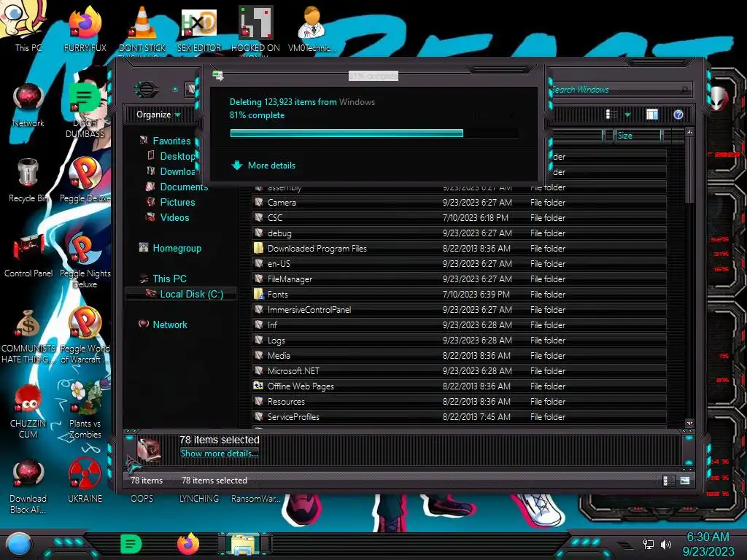Open Explorer help question mark icon
Image resolution: width=747 pixels, height=560 pixels.
(x=678, y=114)
